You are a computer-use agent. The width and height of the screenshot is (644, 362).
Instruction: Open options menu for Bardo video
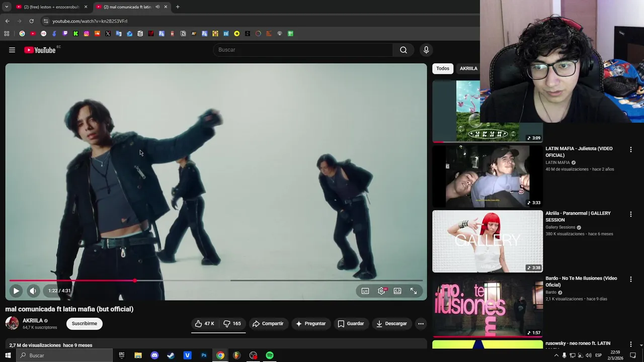pos(630,279)
